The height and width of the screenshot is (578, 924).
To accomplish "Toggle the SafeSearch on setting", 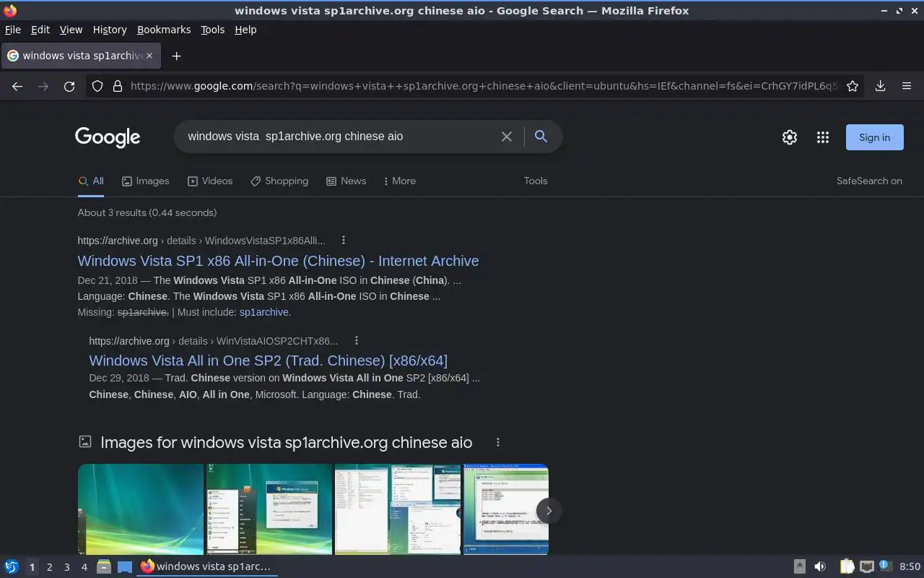I will tap(869, 181).
